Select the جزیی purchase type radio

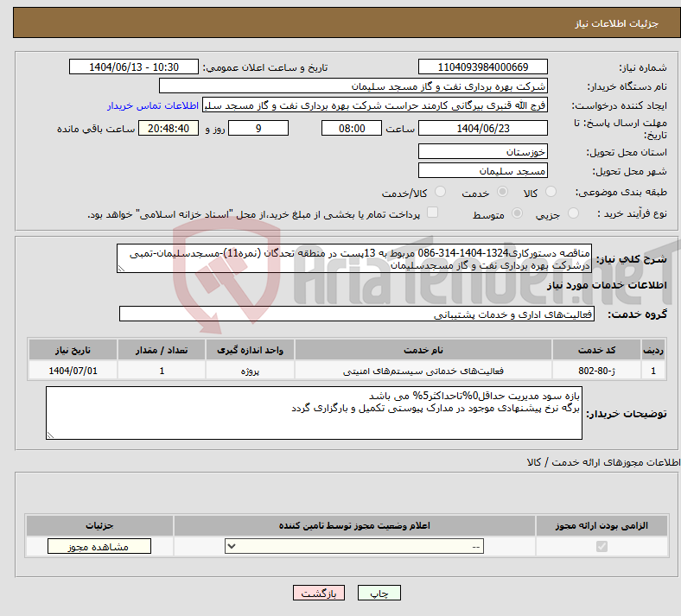(x=573, y=213)
